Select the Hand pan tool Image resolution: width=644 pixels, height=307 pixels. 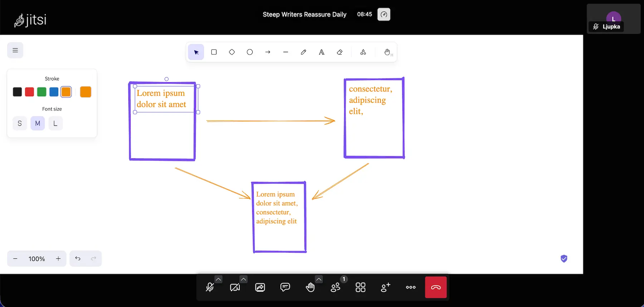pos(387,52)
